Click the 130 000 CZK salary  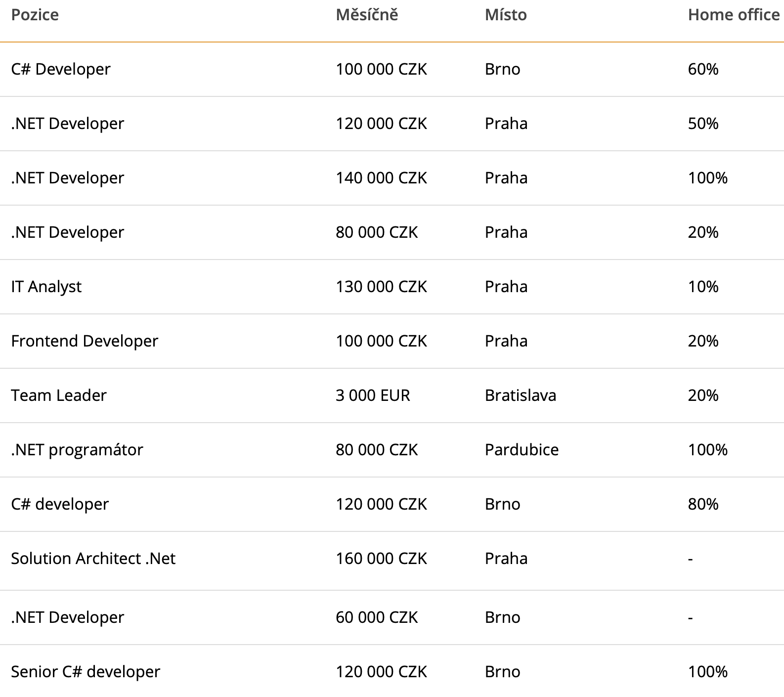coord(381,287)
